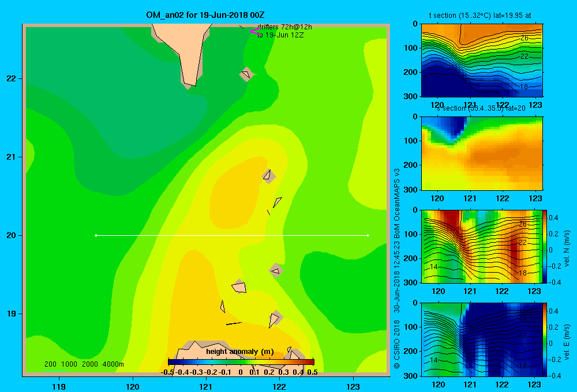Click the "200" depth contour legend entry
This screenshot has height=392, width=577.
coord(50,364)
